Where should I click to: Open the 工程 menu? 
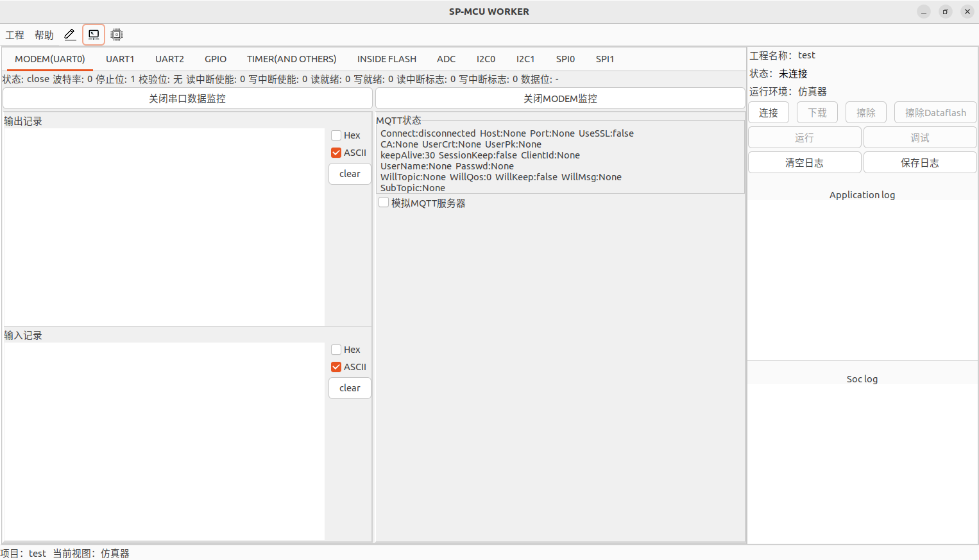click(x=15, y=35)
